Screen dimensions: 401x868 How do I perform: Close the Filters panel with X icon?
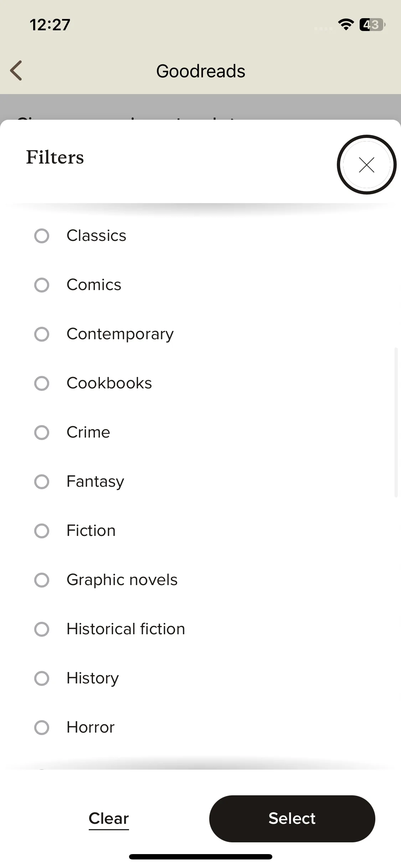[x=366, y=165]
